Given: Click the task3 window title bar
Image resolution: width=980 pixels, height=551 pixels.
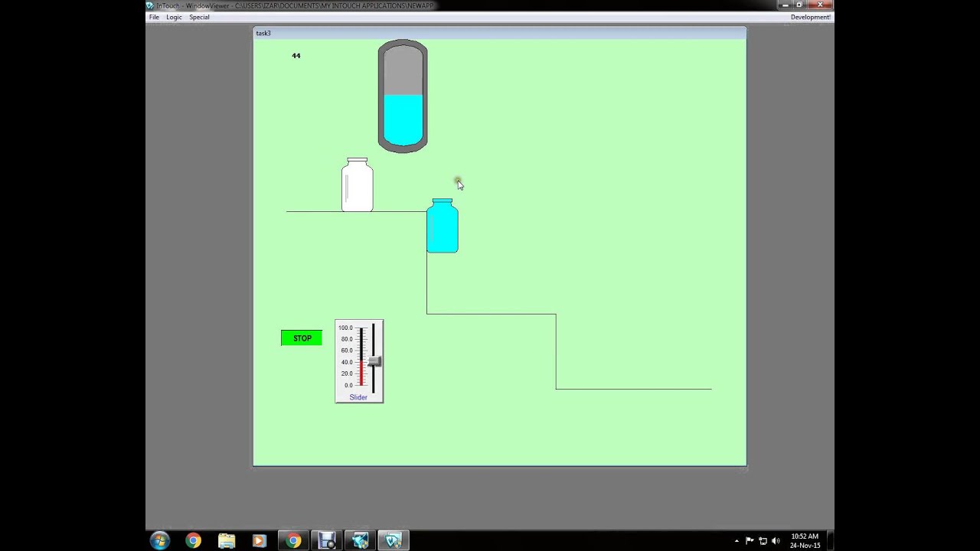Looking at the screenshot, I should tap(500, 33).
